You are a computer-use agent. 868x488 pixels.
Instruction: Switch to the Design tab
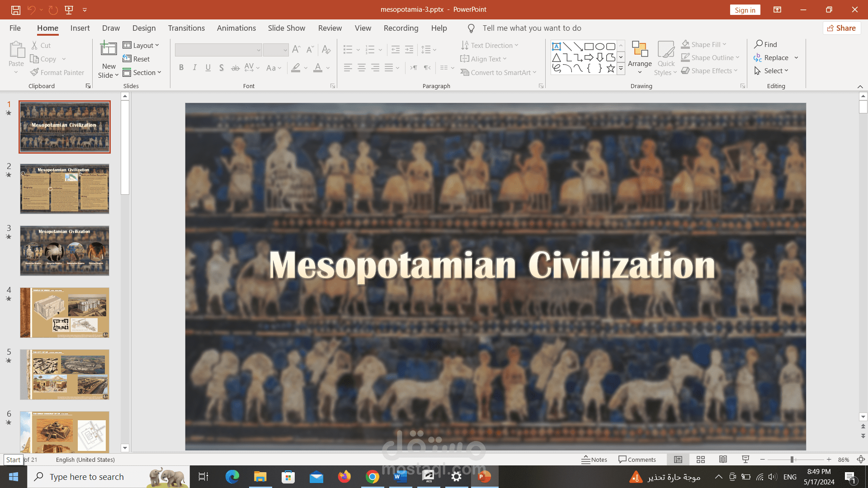click(144, 28)
